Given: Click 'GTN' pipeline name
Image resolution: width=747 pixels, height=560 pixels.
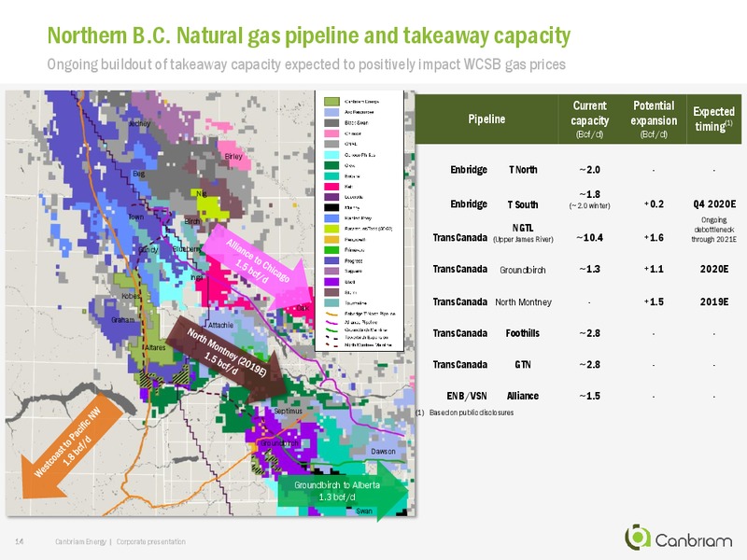Looking at the screenshot, I should (523, 365).
